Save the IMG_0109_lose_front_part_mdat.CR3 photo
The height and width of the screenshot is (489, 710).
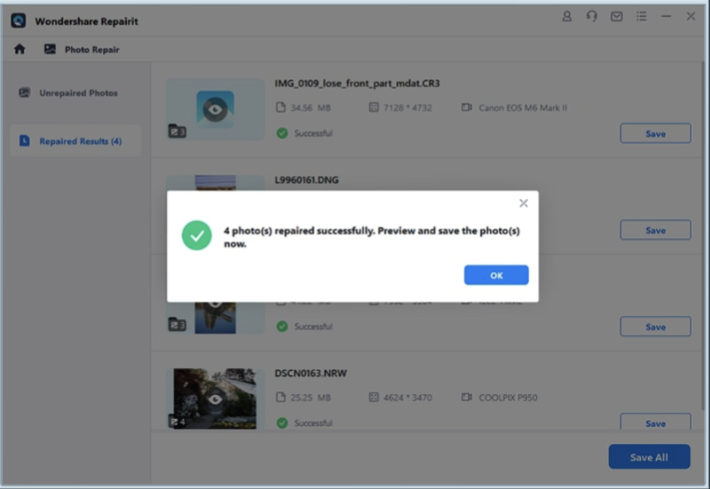tap(655, 134)
